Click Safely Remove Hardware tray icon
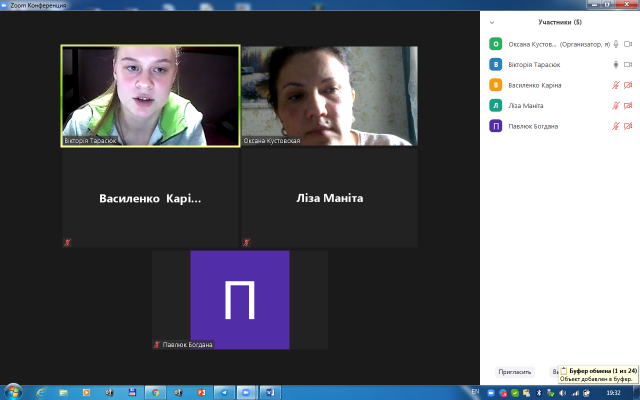Screen dimensions: 640x400 [x=551, y=393]
